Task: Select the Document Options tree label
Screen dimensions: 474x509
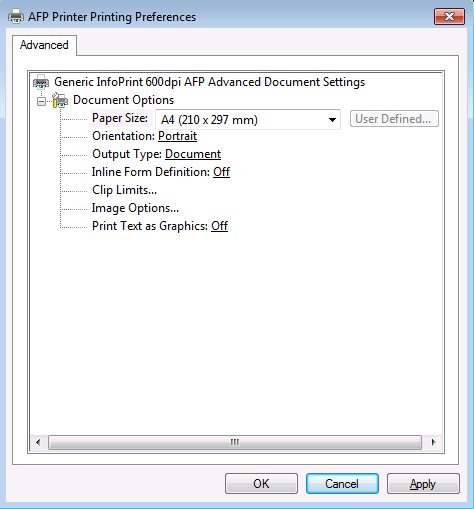Action: tap(123, 100)
